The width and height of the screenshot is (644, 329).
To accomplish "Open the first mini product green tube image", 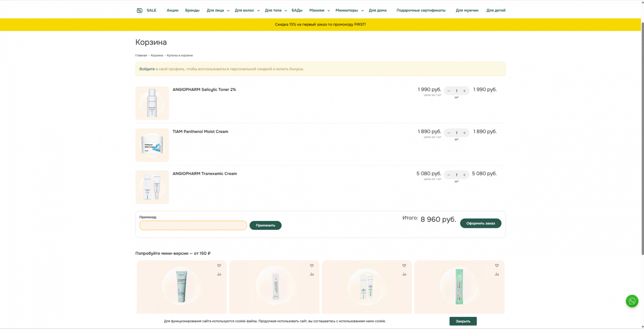I will 181,286.
